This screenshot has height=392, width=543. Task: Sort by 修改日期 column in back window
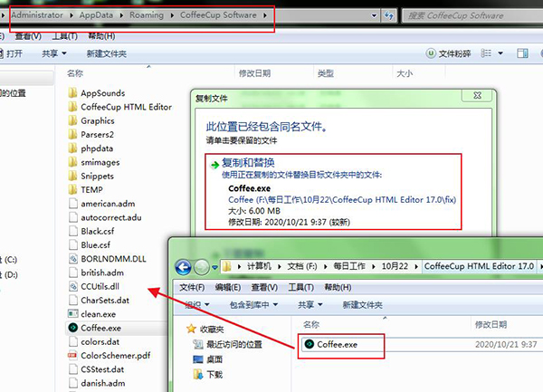tap(254, 73)
